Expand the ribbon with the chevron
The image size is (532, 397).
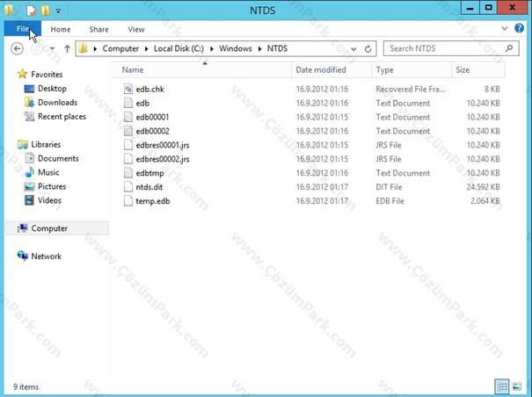tap(505, 28)
